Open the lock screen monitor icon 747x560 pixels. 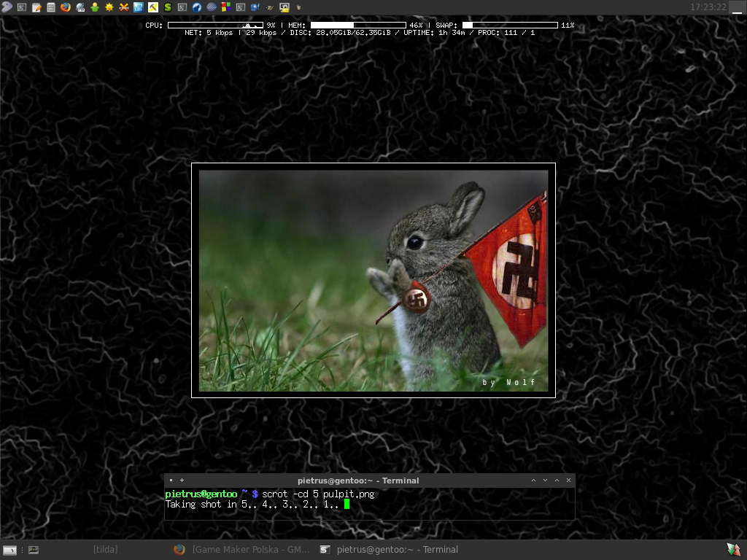click(285, 7)
